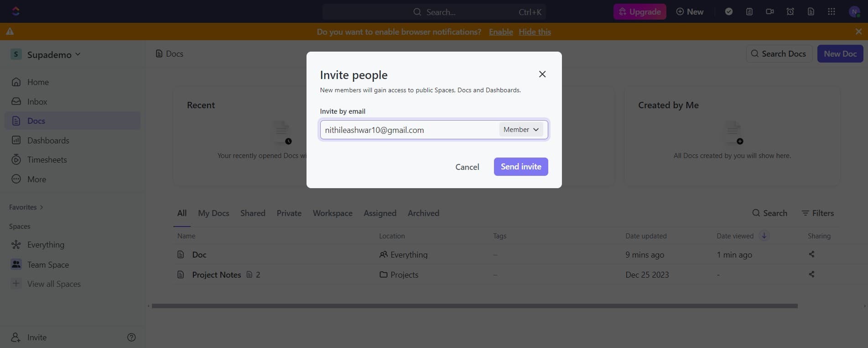This screenshot has width=868, height=348.
Task: Click the Date updated column header
Action: tap(646, 236)
